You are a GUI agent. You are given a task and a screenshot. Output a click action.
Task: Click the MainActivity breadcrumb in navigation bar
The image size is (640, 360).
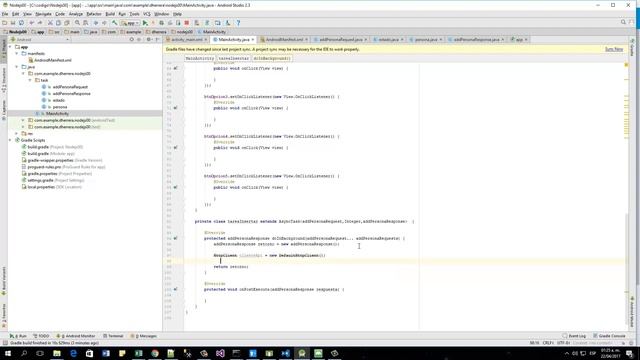click(x=212, y=31)
